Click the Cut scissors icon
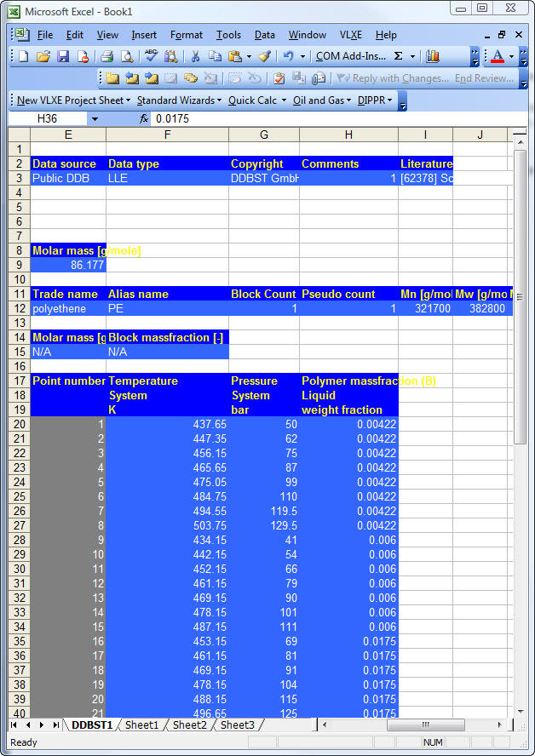The width and height of the screenshot is (535, 756). (x=195, y=57)
